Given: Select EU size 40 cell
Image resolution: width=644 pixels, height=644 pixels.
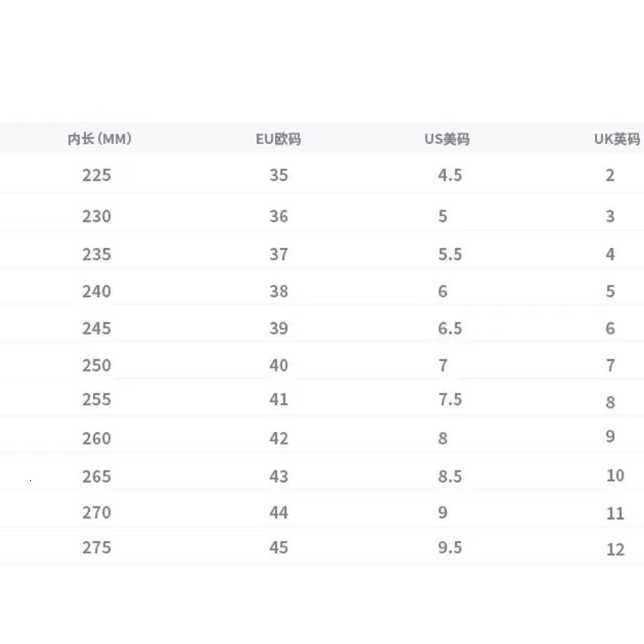Looking at the screenshot, I should [x=278, y=365].
